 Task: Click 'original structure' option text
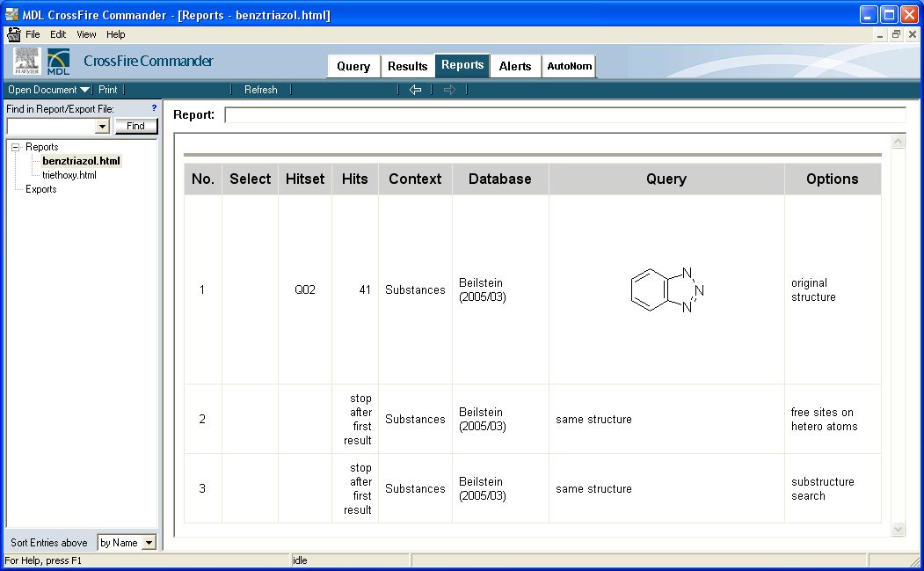point(813,289)
